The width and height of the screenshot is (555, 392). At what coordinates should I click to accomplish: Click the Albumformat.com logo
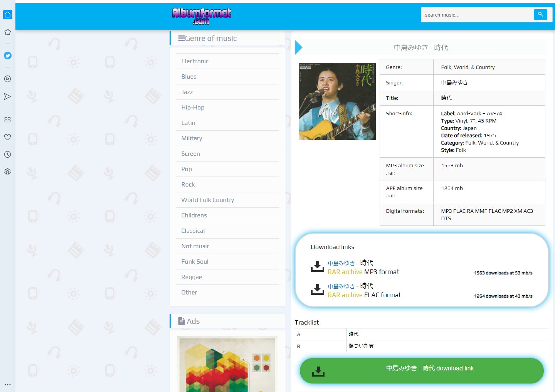tap(202, 16)
